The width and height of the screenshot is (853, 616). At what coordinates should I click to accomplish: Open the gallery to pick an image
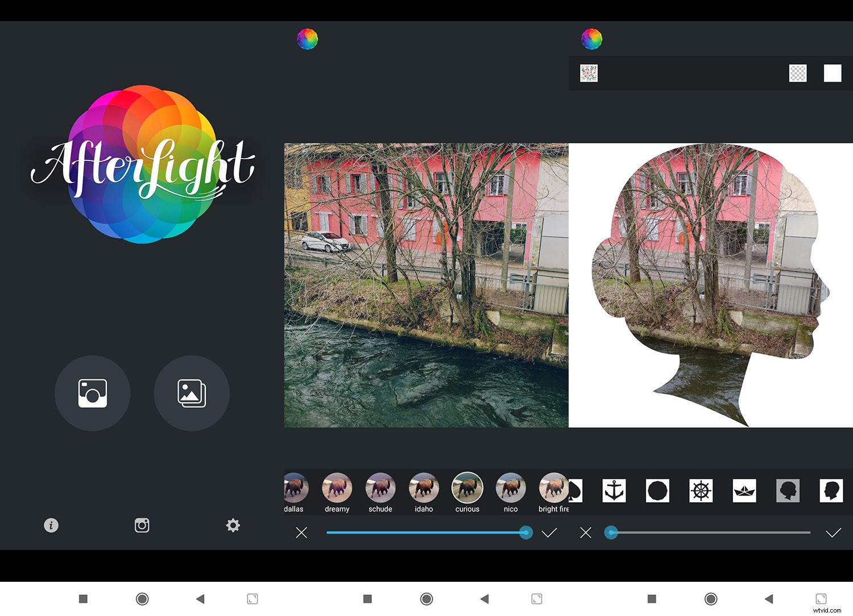(x=192, y=393)
